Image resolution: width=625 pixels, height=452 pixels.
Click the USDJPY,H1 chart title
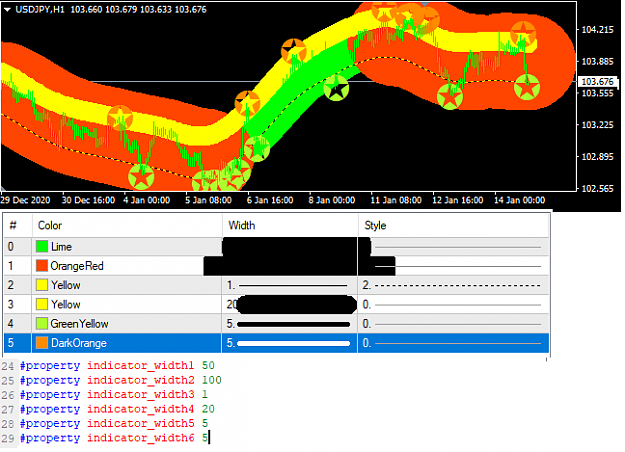[x=40, y=10]
